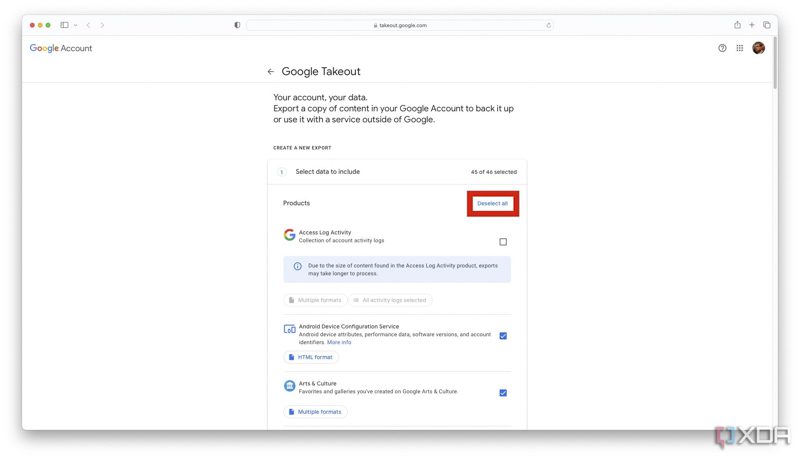Uncheck the Arts & Culture checkbox
This screenshot has height=459, width=800.
[x=503, y=393]
